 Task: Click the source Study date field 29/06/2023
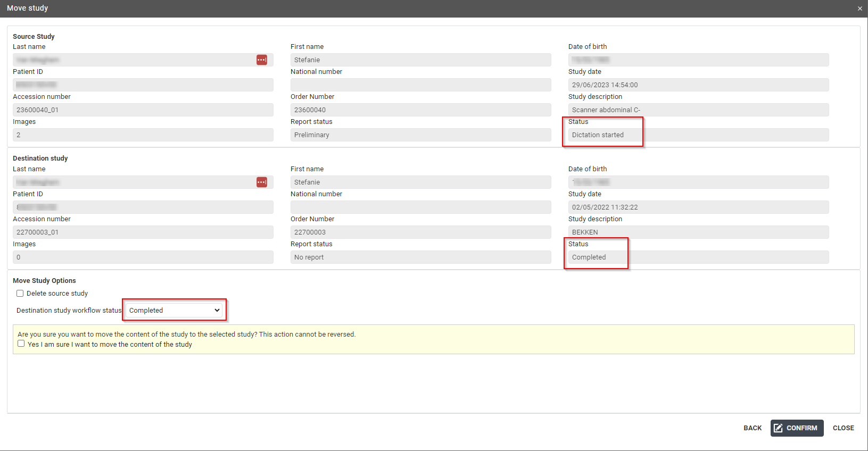(x=698, y=85)
